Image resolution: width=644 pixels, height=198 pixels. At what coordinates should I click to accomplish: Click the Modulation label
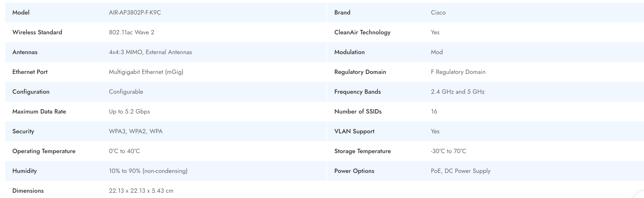pyautogui.click(x=349, y=52)
